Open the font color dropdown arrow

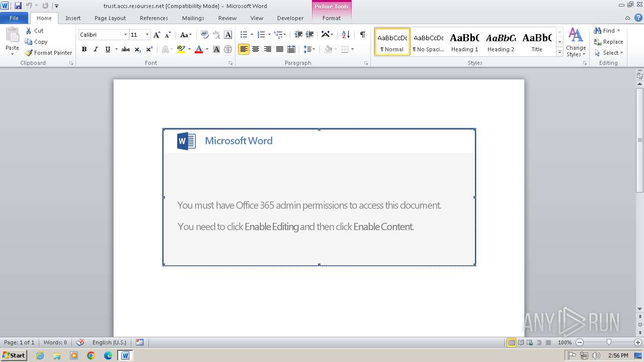coord(207,49)
